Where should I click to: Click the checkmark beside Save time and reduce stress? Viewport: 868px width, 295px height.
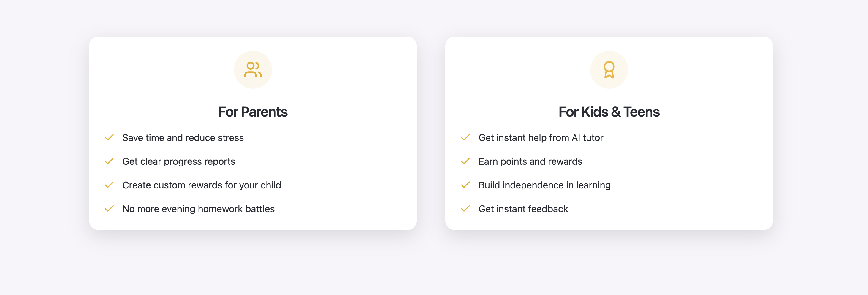pos(109,137)
